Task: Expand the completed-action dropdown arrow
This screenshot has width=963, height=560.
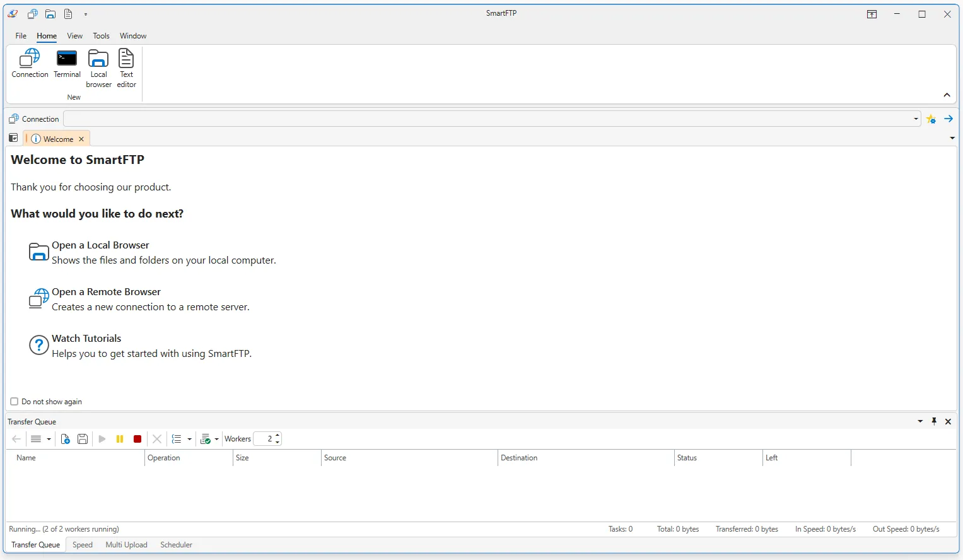Action: click(216, 439)
